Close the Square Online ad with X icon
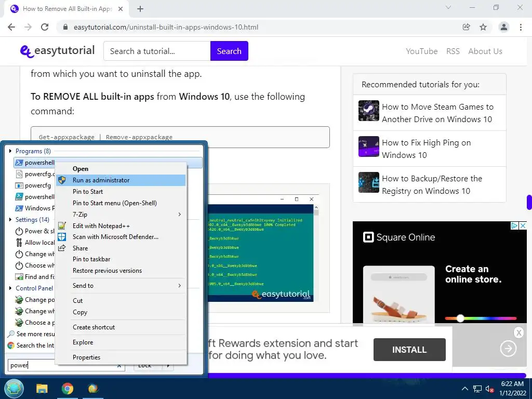This screenshot has width=532, height=399. [523, 225]
